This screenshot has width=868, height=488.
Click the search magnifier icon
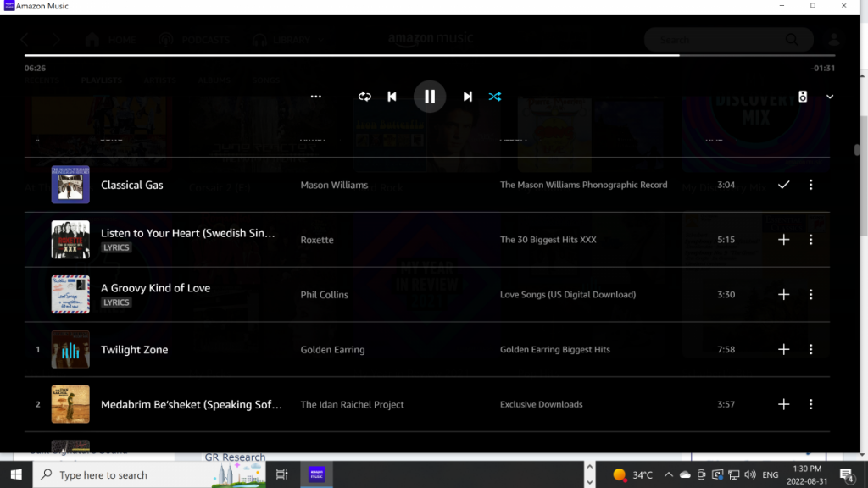click(793, 40)
